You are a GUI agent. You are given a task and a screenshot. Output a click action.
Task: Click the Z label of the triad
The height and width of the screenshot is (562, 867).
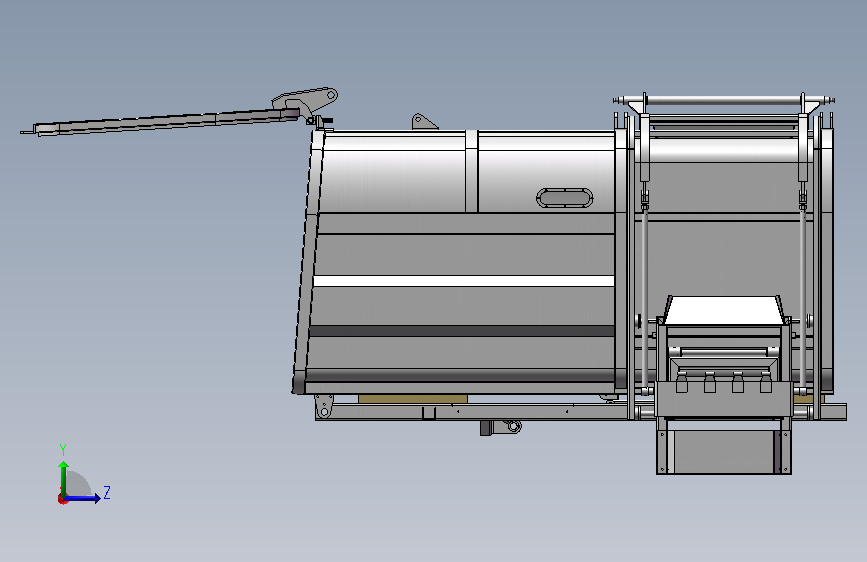pyautogui.click(x=107, y=492)
